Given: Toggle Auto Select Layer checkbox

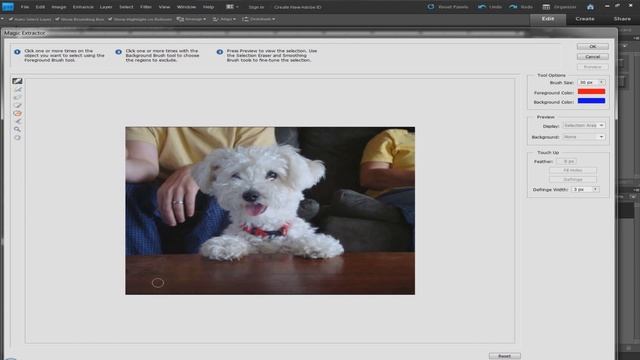Looking at the screenshot, I should click(x=11, y=19).
